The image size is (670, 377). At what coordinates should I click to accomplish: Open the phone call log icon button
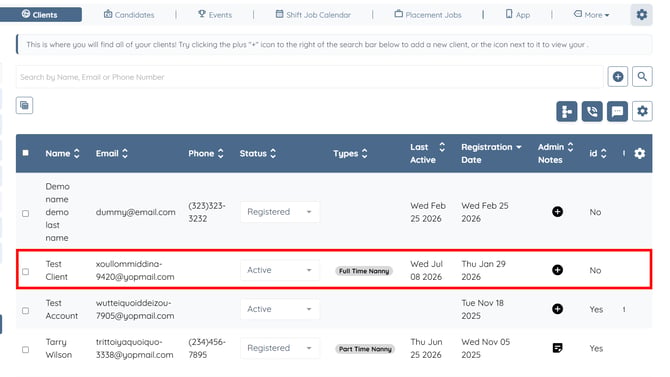tap(592, 112)
